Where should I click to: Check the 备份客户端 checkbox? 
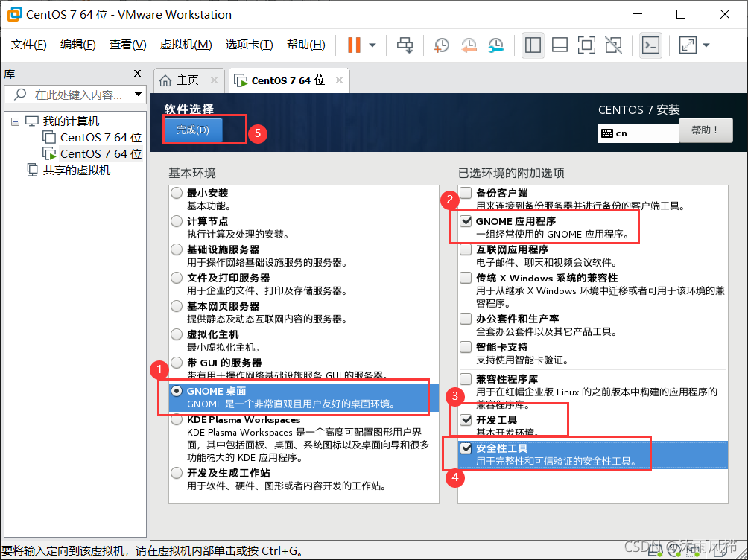[x=466, y=193]
